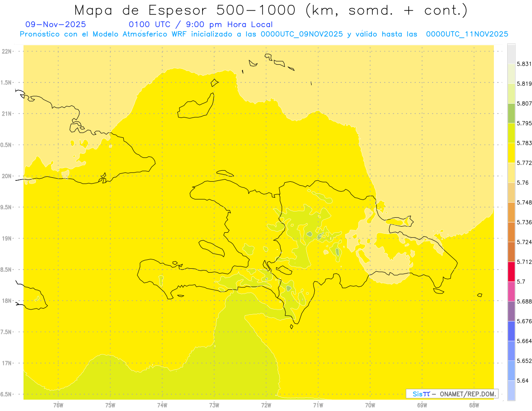
Task: Click the 'ONAMET/REP.DOM.' credit label
Action: coord(467,394)
